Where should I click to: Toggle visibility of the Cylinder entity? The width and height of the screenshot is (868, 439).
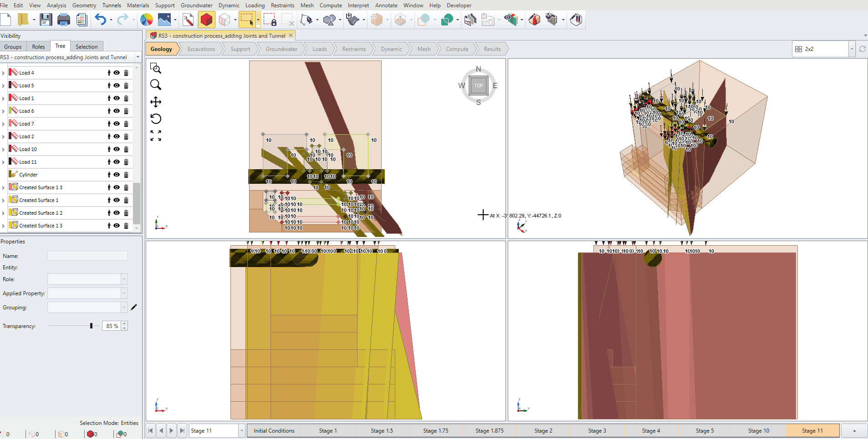pyautogui.click(x=117, y=175)
